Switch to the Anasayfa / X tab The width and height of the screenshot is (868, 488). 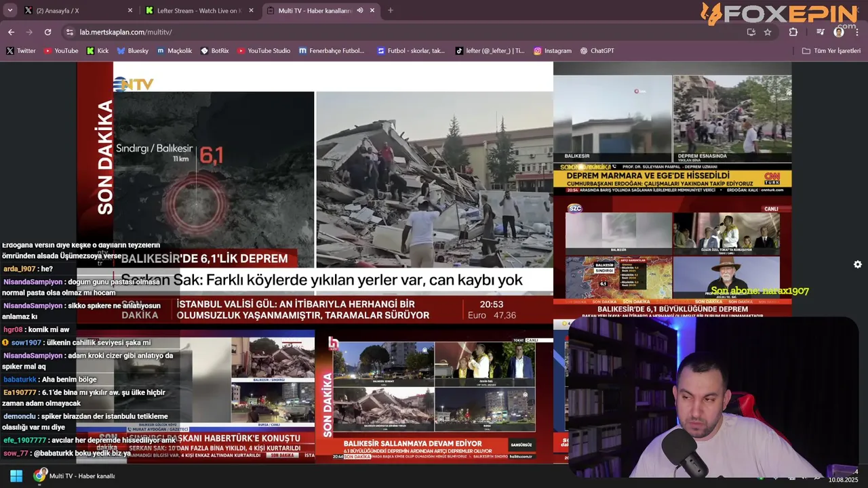[x=75, y=10]
